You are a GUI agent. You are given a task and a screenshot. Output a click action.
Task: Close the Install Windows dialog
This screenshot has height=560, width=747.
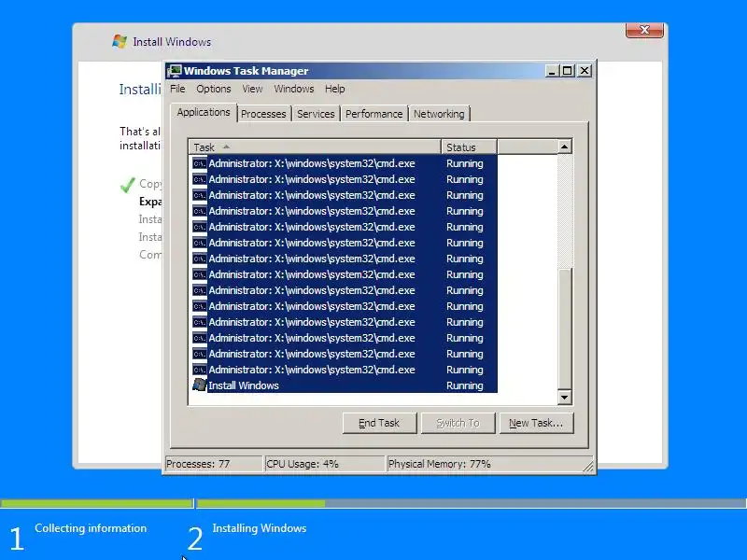(644, 30)
